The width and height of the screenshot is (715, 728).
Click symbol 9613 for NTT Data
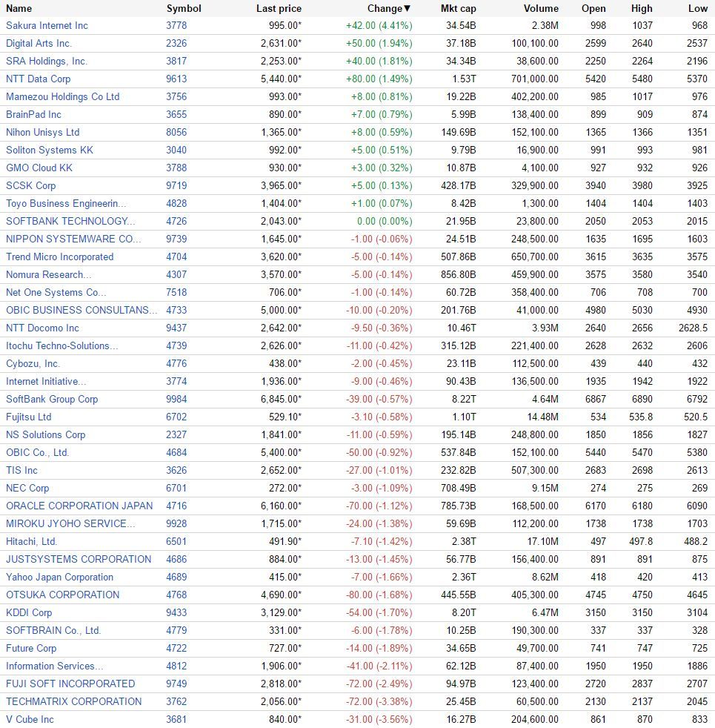[176, 79]
